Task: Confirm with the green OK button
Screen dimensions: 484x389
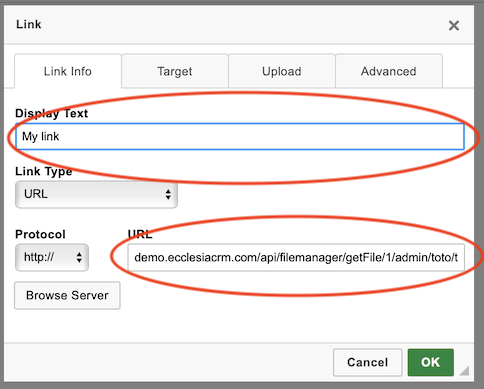Action: (430, 362)
